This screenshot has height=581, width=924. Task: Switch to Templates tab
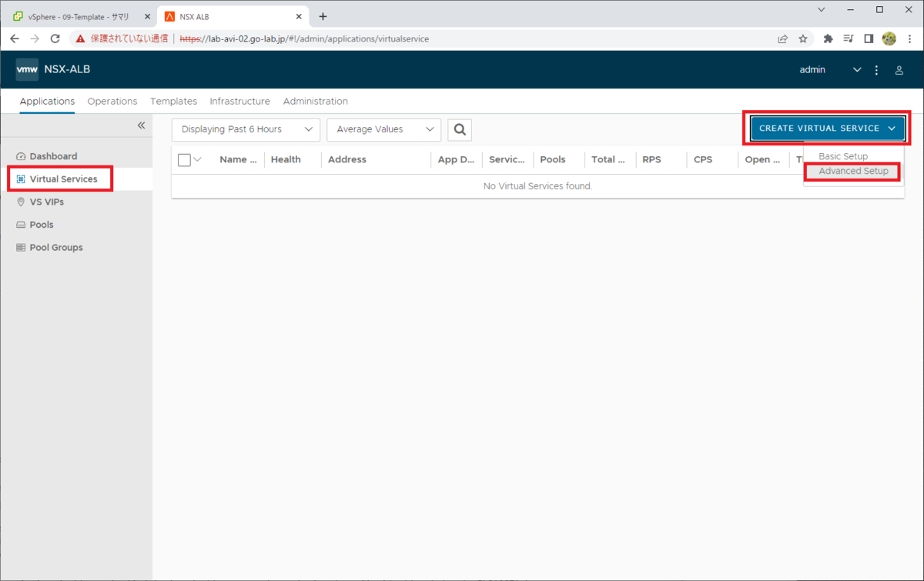[x=173, y=102]
